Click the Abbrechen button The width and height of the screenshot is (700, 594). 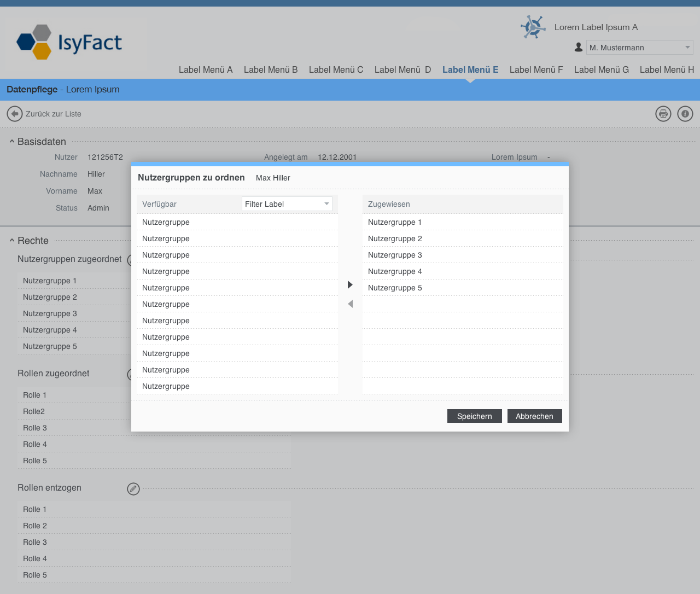coord(534,416)
